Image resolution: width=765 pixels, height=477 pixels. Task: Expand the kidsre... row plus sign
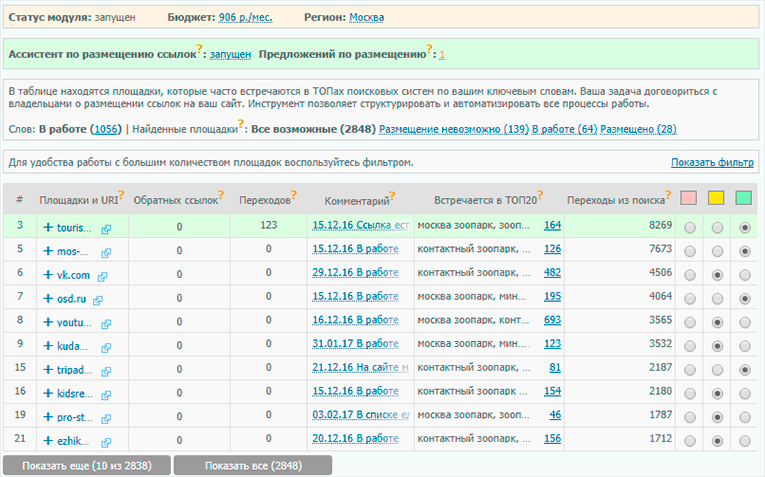coord(48,393)
